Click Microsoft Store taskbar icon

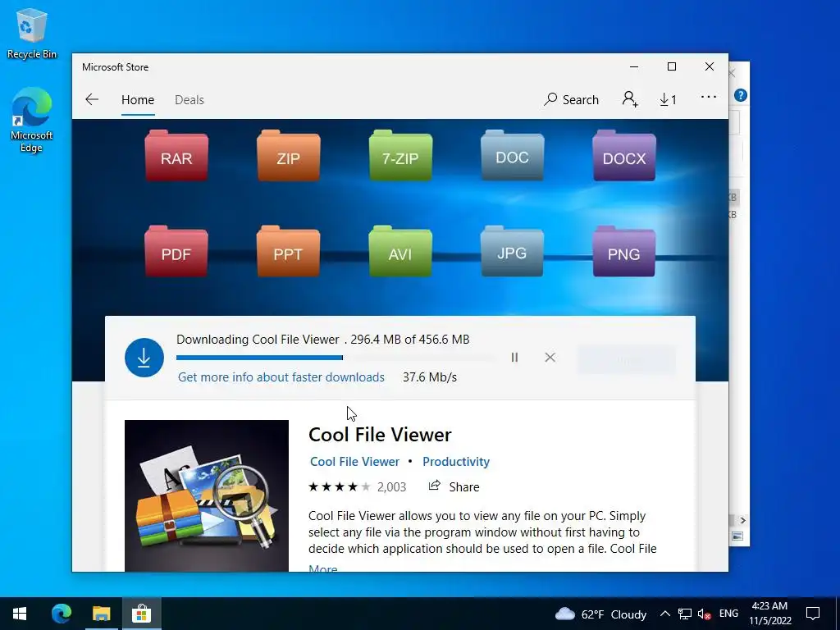141,614
